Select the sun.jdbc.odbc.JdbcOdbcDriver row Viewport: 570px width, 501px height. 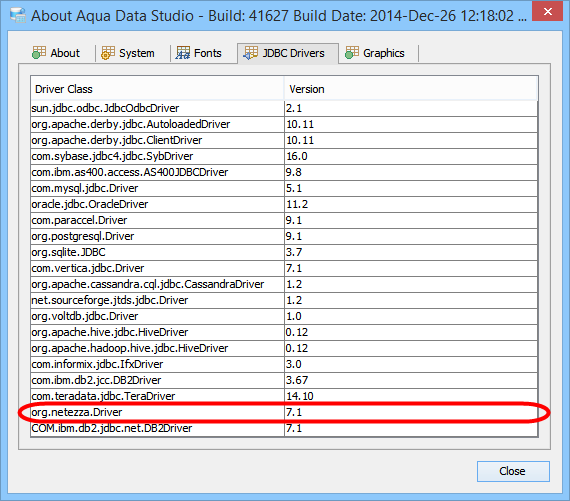click(x=284, y=108)
